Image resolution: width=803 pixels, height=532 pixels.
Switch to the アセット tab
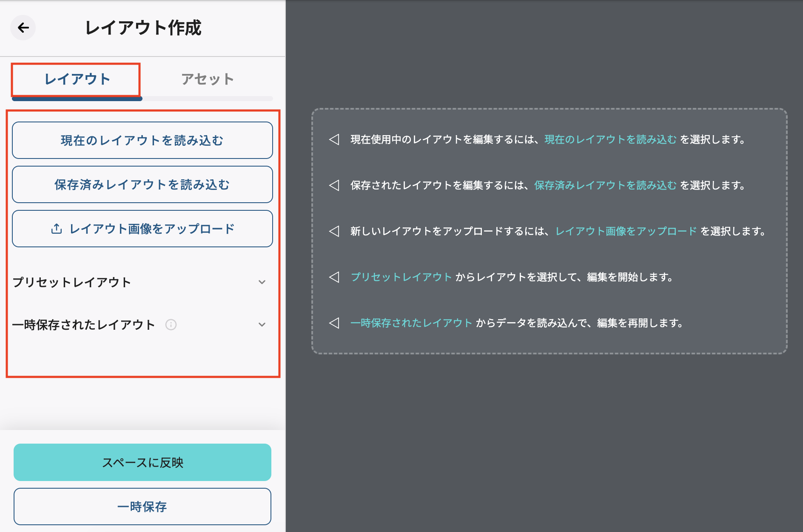[208, 79]
